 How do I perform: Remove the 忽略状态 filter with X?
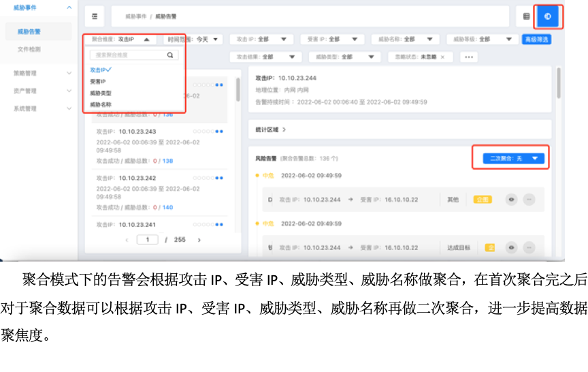(x=442, y=57)
